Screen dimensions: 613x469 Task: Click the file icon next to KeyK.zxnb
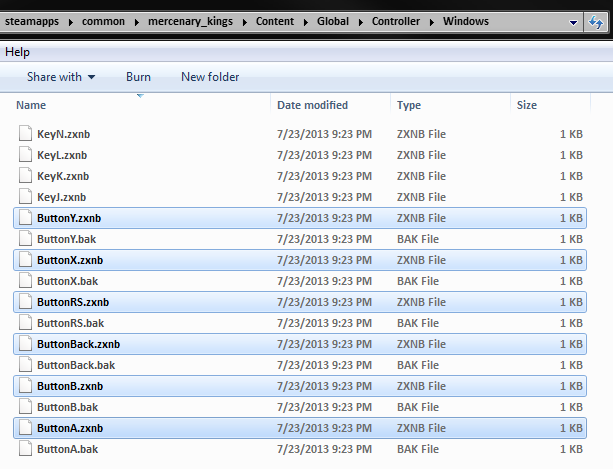coord(25,176)
